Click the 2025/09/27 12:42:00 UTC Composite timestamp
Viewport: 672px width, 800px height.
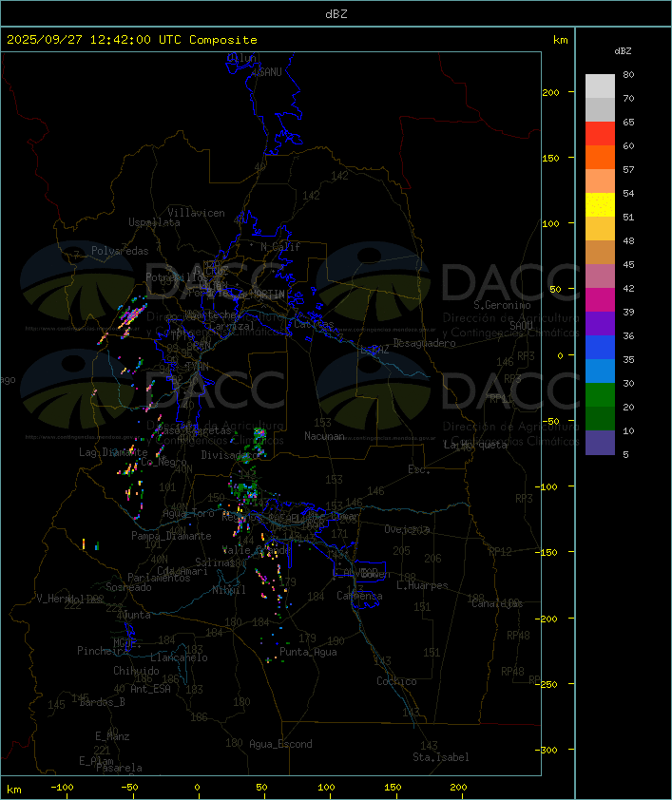(x=132, y=40)
